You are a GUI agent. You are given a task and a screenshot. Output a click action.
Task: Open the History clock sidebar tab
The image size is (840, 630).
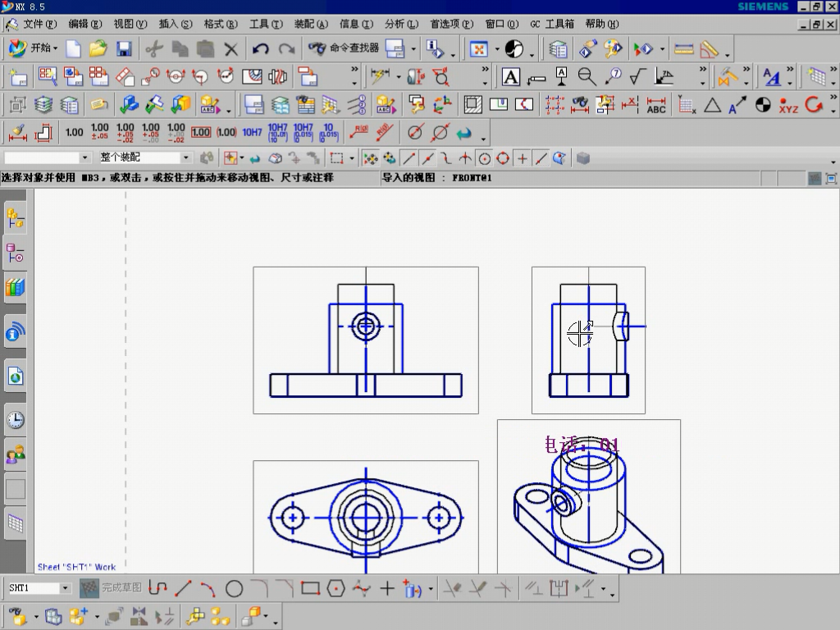tap(16, 419)
